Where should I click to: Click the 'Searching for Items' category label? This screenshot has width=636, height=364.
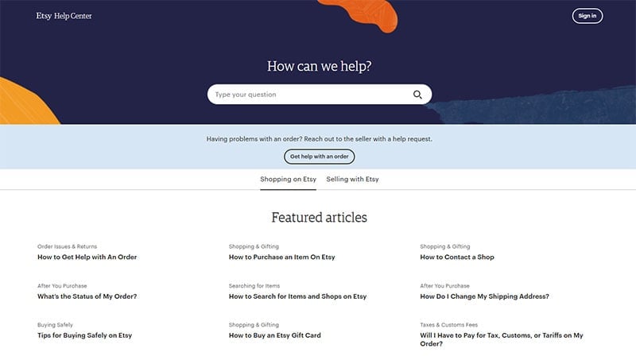(x=254, y=285)
